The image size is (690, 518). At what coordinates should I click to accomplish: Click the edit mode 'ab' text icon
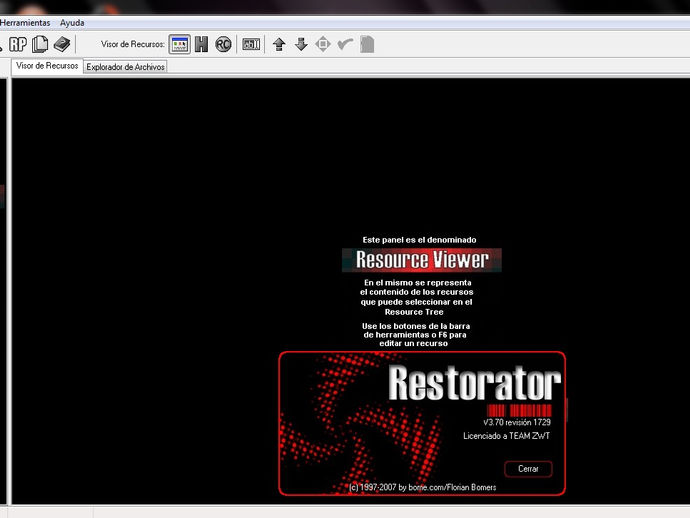click(251, 44)
